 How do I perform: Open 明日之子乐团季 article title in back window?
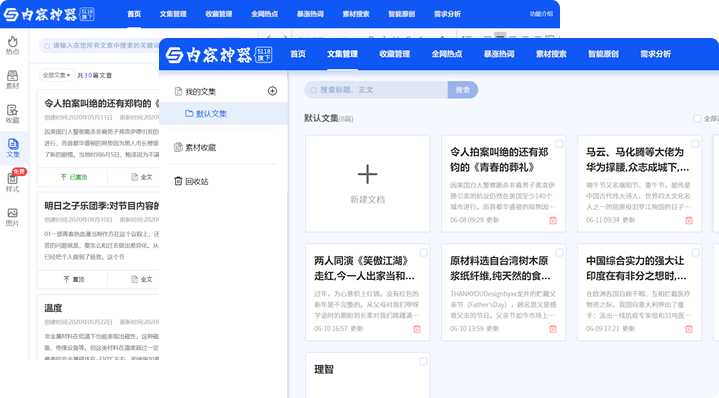click(x=101, y=206)
